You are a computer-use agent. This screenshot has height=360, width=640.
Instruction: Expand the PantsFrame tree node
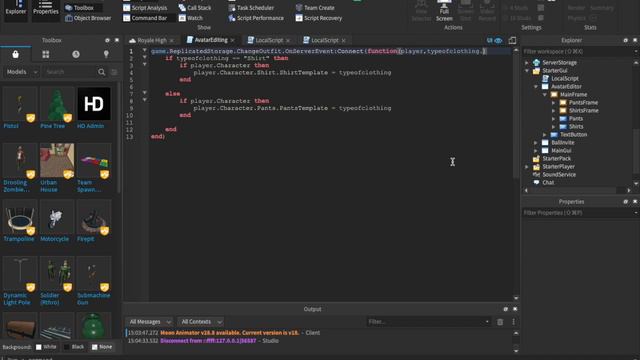coord(554,103)
